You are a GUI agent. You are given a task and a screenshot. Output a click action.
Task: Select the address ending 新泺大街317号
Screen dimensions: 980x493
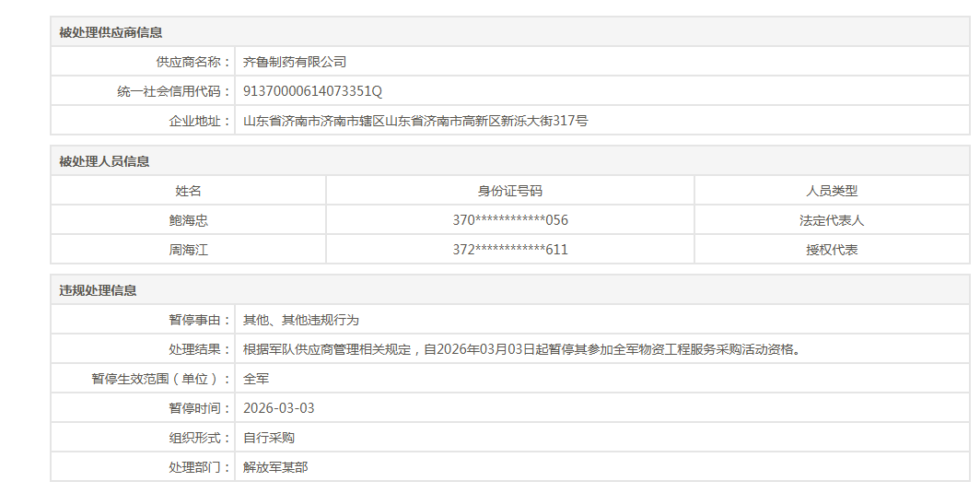click(415, 121)
